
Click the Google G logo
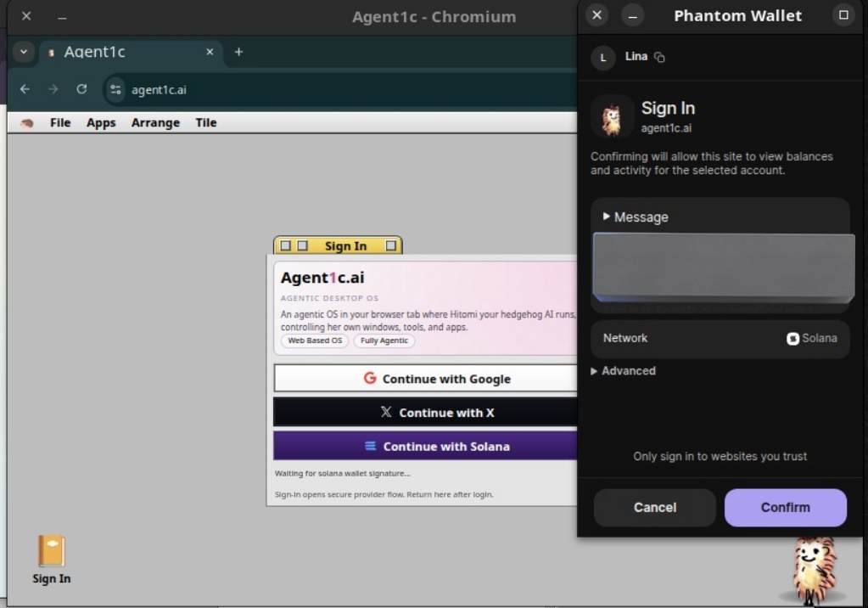370,378
